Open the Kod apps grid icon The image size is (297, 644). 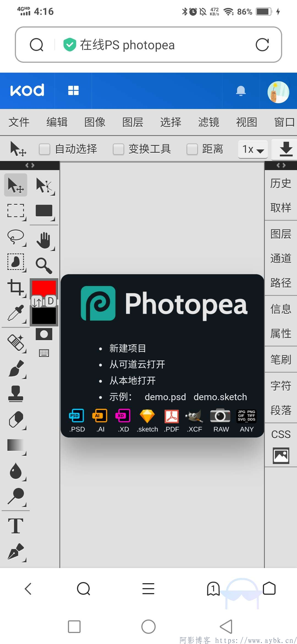click(73, 90)
